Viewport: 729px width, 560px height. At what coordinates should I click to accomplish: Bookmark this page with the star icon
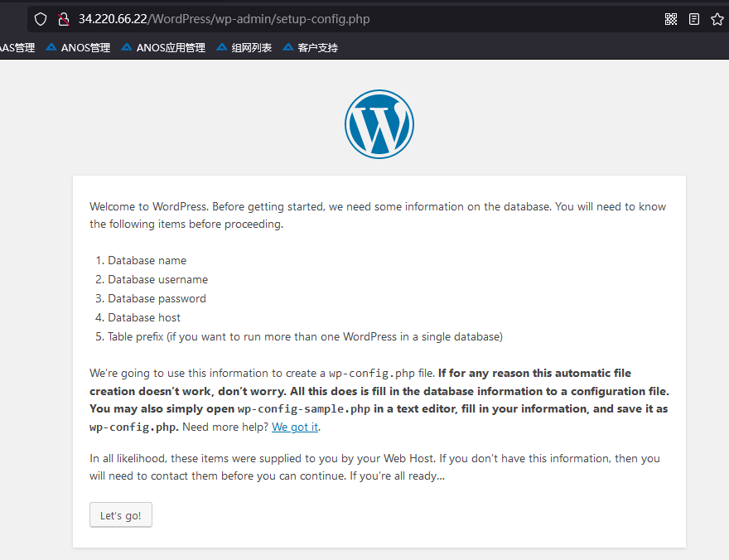pos(717,19)
